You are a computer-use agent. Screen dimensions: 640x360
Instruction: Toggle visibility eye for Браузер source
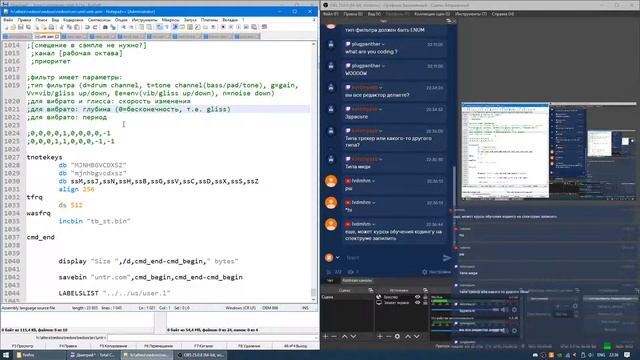pyautogui.click(x=418, y=297)
